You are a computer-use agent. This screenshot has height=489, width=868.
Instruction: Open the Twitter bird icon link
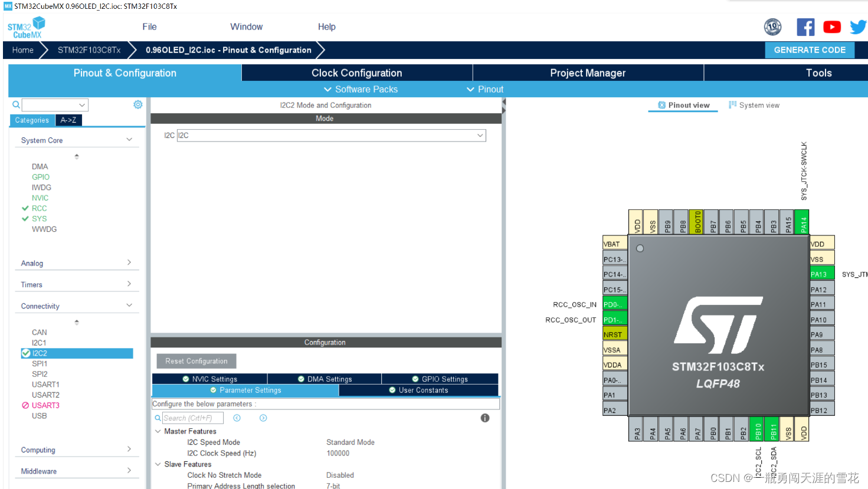[x=858, y=27]
